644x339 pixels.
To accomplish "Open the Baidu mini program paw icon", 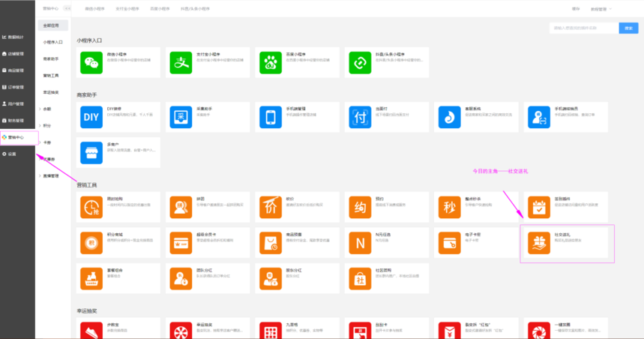I will click(x=270, y=61).
